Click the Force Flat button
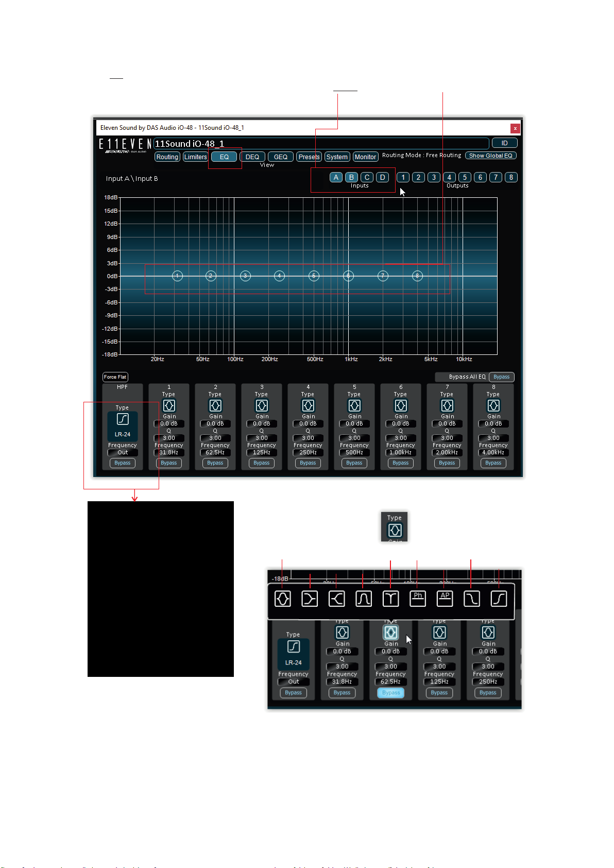Viewport: 614px width, 868px height. pyautogui.click(x=115, y=377)
